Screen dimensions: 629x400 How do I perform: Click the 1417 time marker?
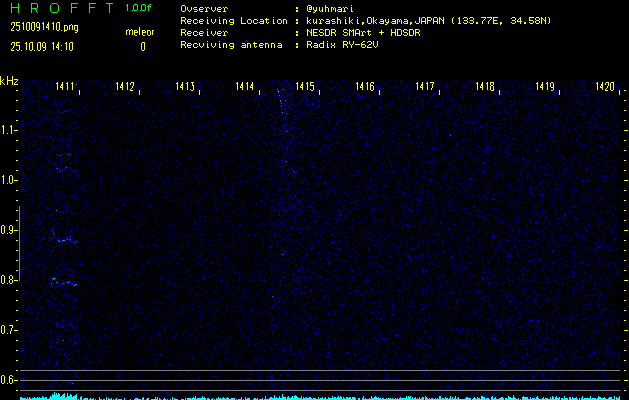[x=425, y=88]
